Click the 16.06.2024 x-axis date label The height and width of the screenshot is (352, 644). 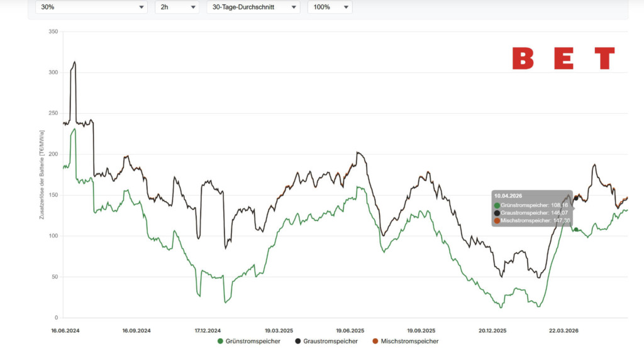[x=65, y=331]
